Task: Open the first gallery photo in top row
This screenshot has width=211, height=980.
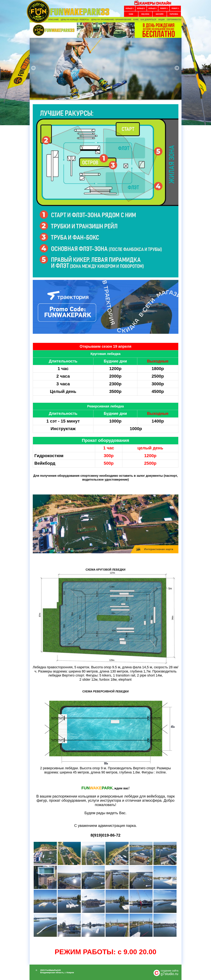Action: (45, 853)
